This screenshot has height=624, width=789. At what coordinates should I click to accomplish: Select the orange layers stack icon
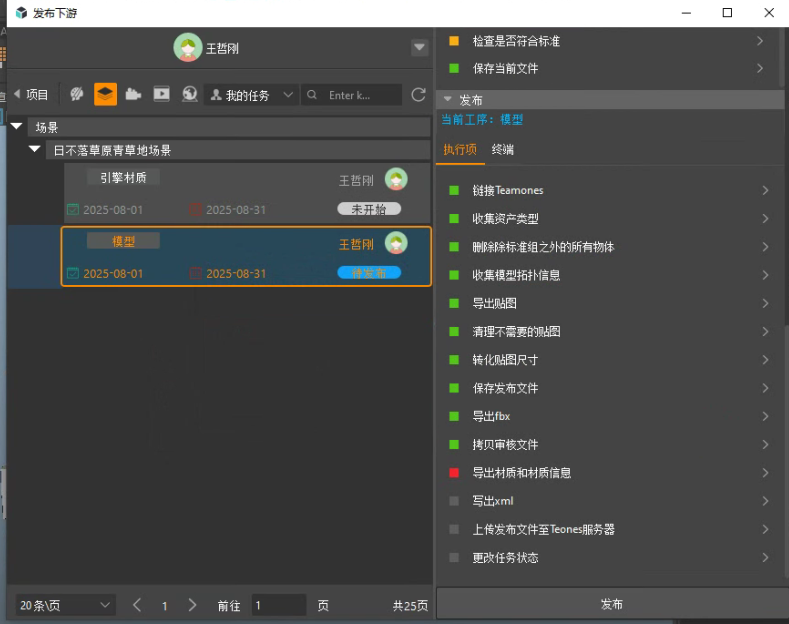pos(105,94)
